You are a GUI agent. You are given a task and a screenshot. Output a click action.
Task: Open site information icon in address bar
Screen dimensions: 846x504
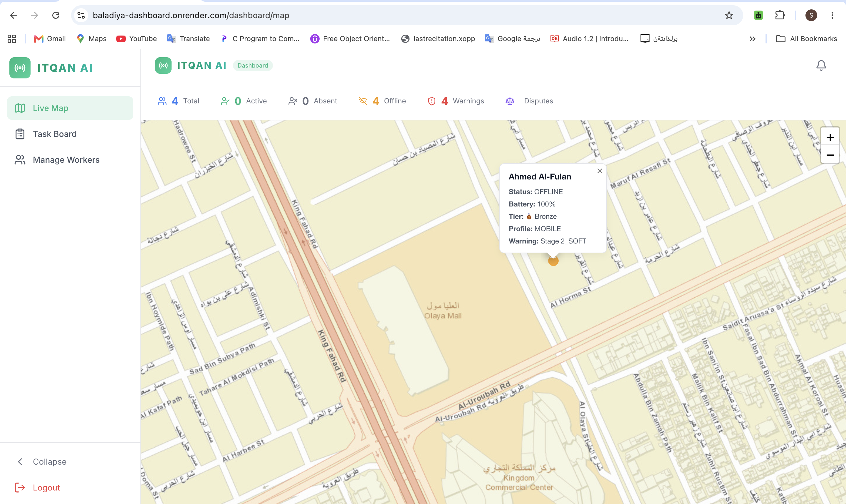(x=81, y=15)
